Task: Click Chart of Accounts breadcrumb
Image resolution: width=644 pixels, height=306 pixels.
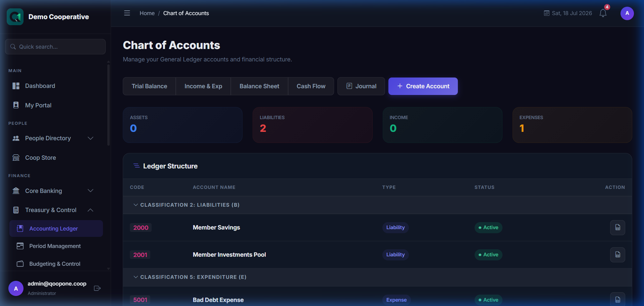Action: [x=186, y=13]
